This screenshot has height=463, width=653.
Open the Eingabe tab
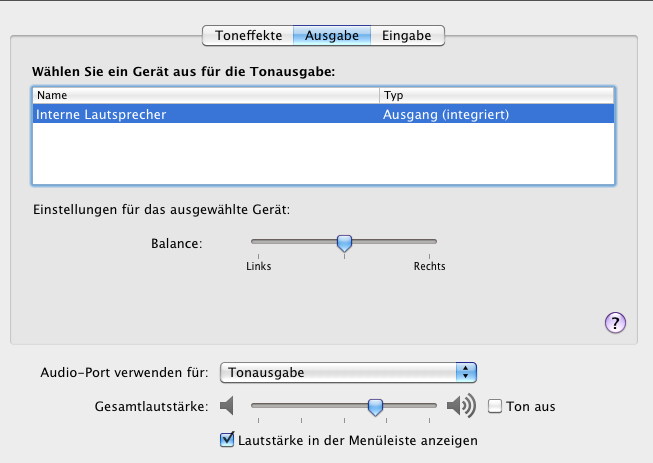point(407,36)
